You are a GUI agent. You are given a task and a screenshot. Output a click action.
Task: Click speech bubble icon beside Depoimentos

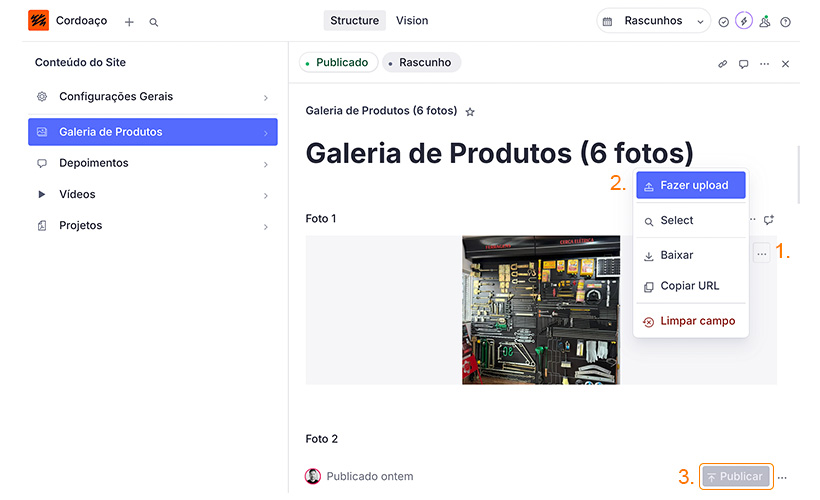tap(42, 163)
